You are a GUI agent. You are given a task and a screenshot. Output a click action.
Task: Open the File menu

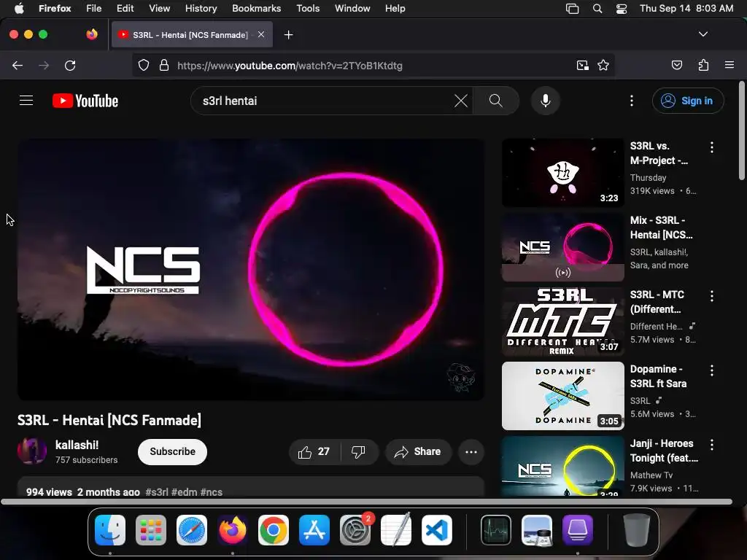(x=94, y=9)
